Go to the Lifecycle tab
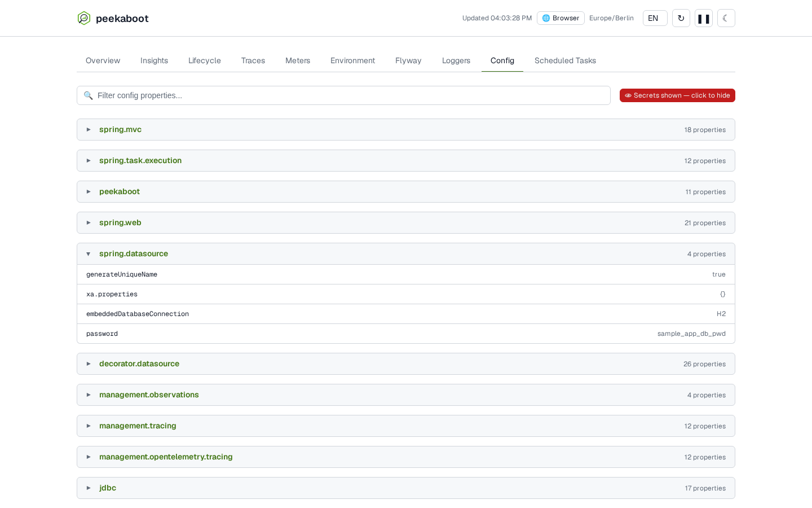This screenshot has height=508, width=812. click(x=205, y=60)
